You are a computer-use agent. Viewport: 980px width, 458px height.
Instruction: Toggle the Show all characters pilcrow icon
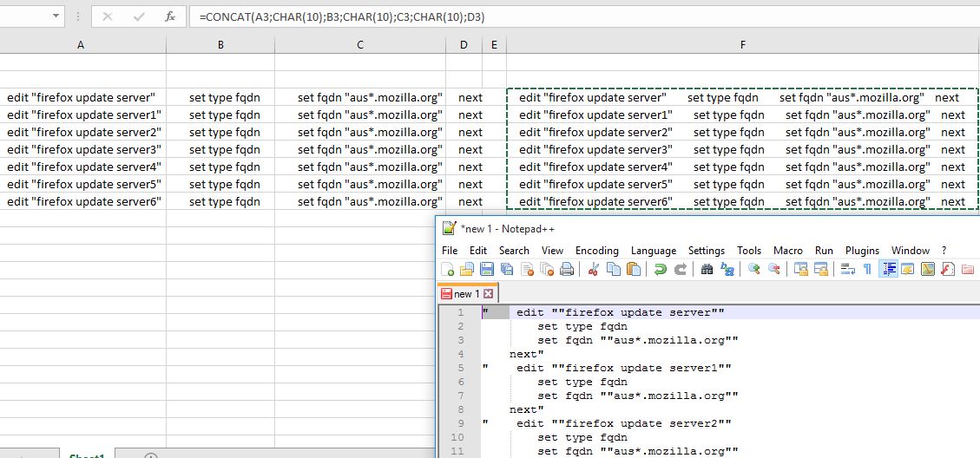click(x=867, y=269)
